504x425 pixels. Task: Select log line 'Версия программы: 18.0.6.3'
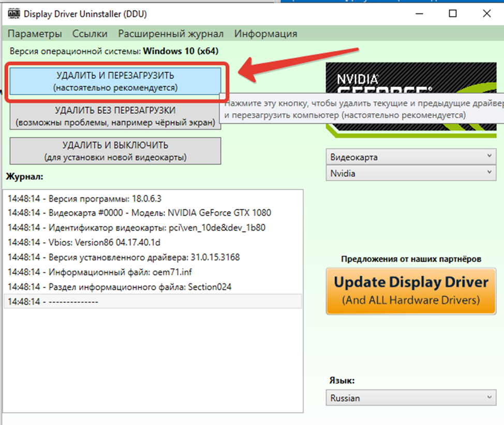tap(153, 199)
